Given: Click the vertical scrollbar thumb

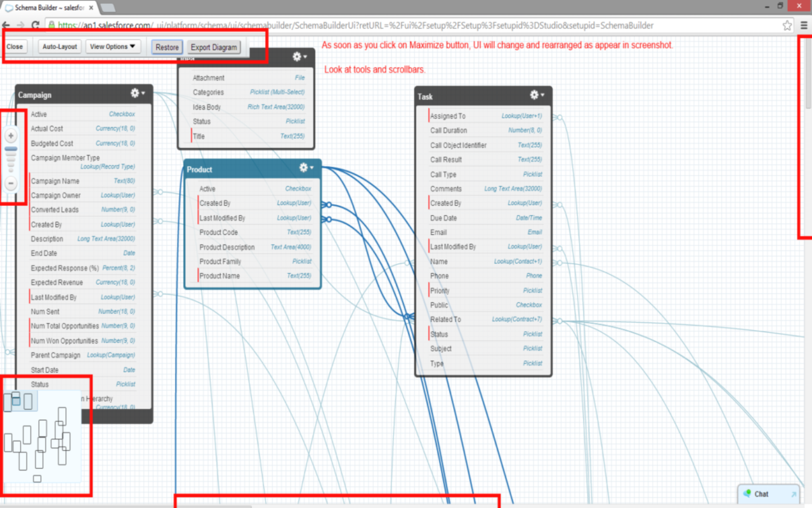Looking at the screenshot, I should tap(808, 73).
